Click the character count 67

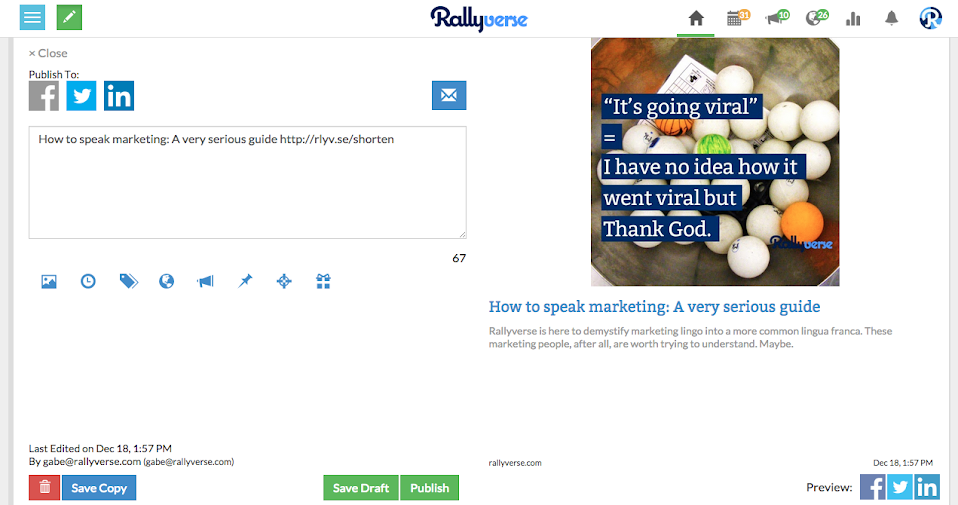click(x=459, y=258)
